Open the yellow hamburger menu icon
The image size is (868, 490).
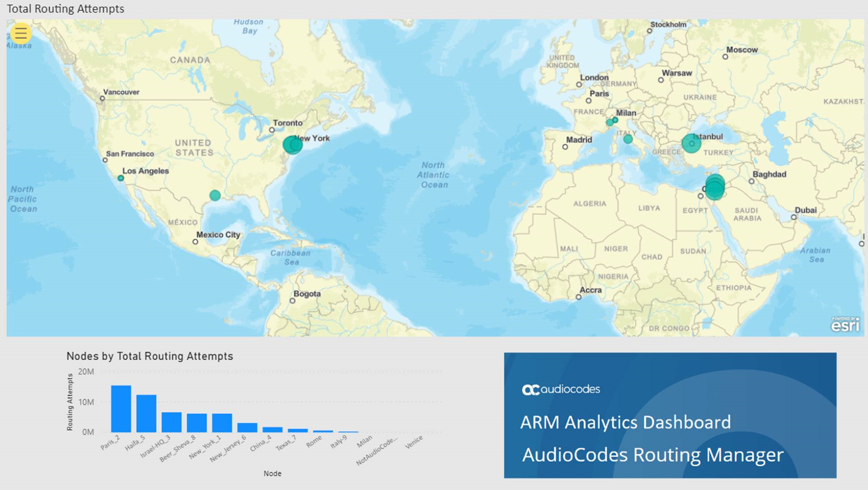click(x=21, y=34)
